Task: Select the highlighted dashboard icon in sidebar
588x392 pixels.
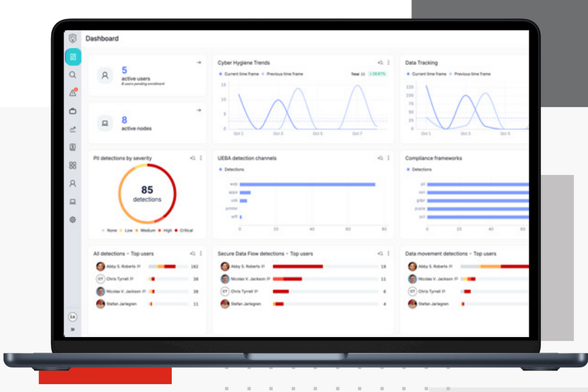Action: pos(73,57)
